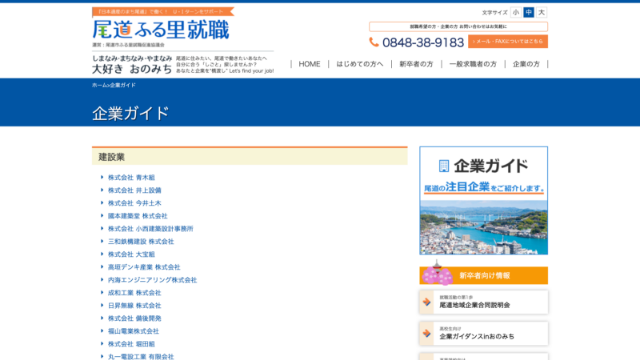This screenshot has width=640, height=360.
Task: Click the bullet arrow before 株式会社 青木組
Action: [102, 177]
